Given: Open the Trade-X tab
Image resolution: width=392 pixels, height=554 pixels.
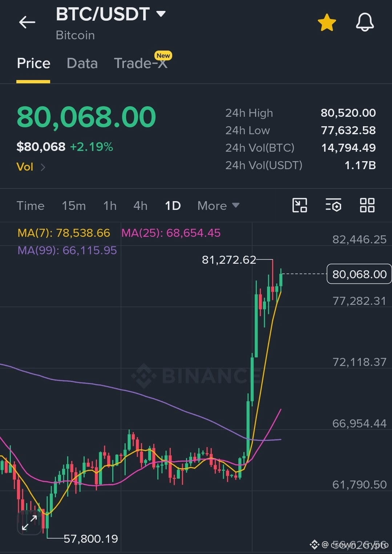Looking at the screenshot, I should click(x=141, y=63).
